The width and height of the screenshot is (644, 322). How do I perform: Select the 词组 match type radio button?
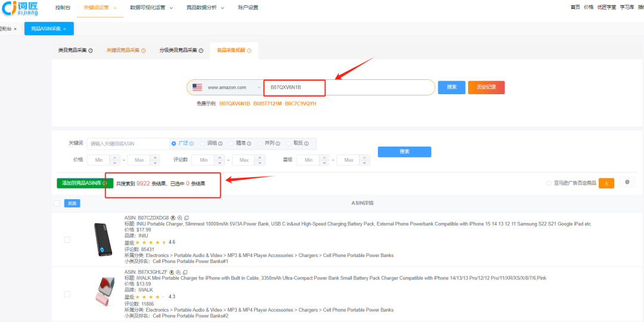click(x=202, y=143)
